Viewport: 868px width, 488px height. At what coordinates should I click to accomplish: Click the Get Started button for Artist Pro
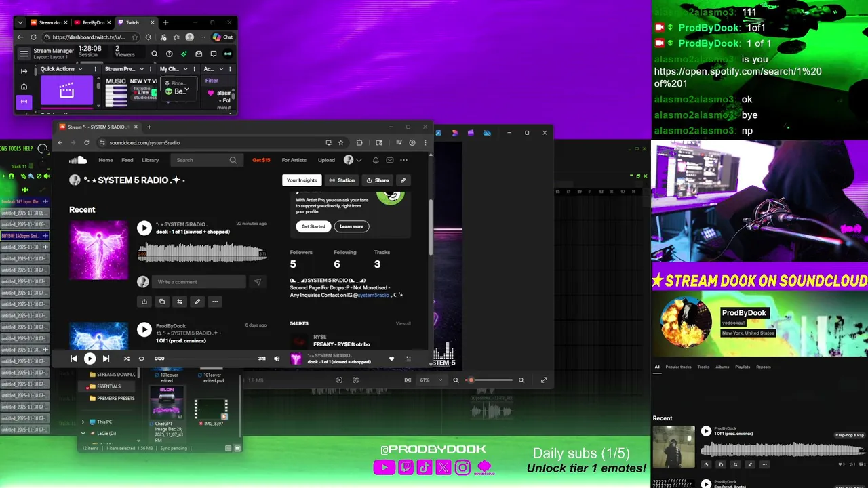(x=313, y=226)
